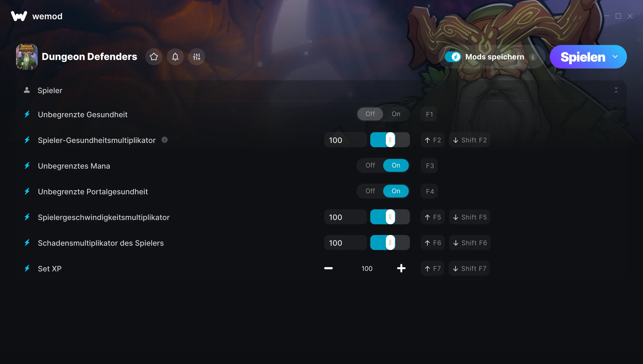The height and width of the screenshot is (364, 643).
Task: Click the info icon beside Mods speichern
Action: point(533,57)
